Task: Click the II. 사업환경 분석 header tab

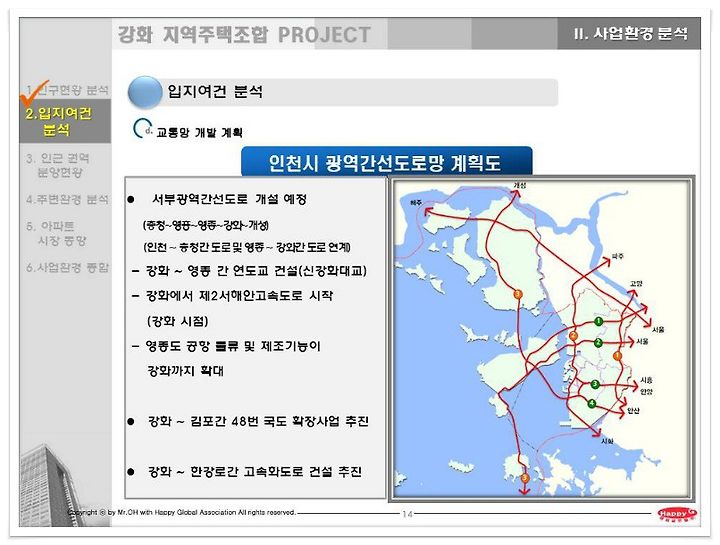Action: pyautogui.click(x=630, y=33)
